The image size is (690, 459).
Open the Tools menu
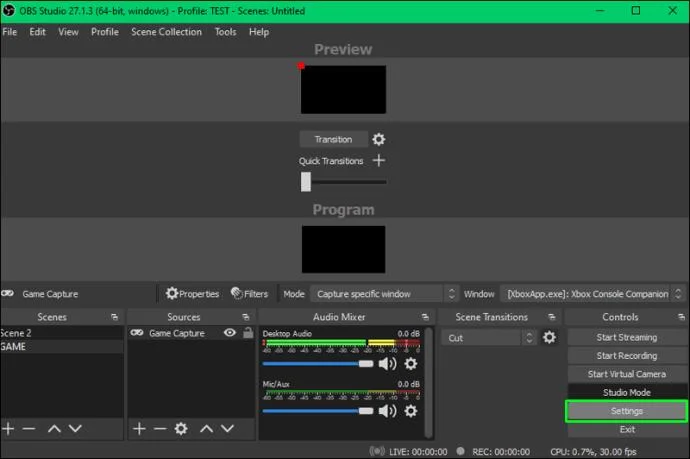(225, 32)
